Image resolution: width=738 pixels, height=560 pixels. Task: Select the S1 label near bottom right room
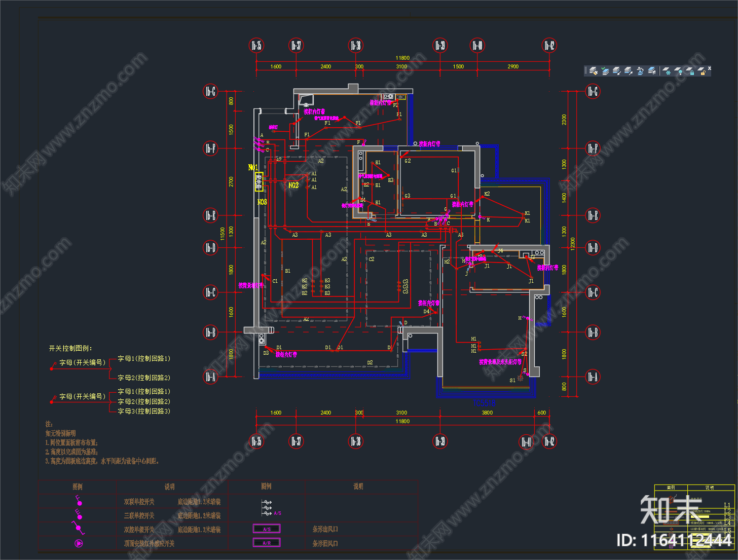coord(512,380)
